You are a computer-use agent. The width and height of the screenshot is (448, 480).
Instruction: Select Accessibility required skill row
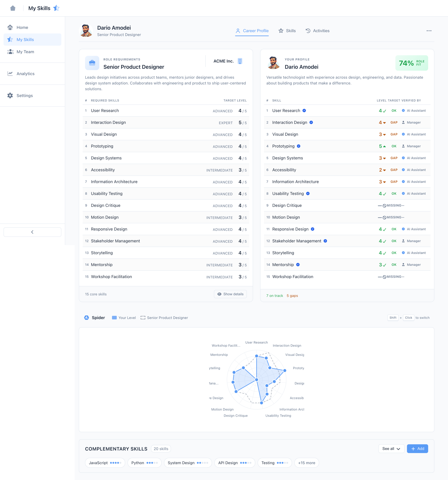coord(166,170)
